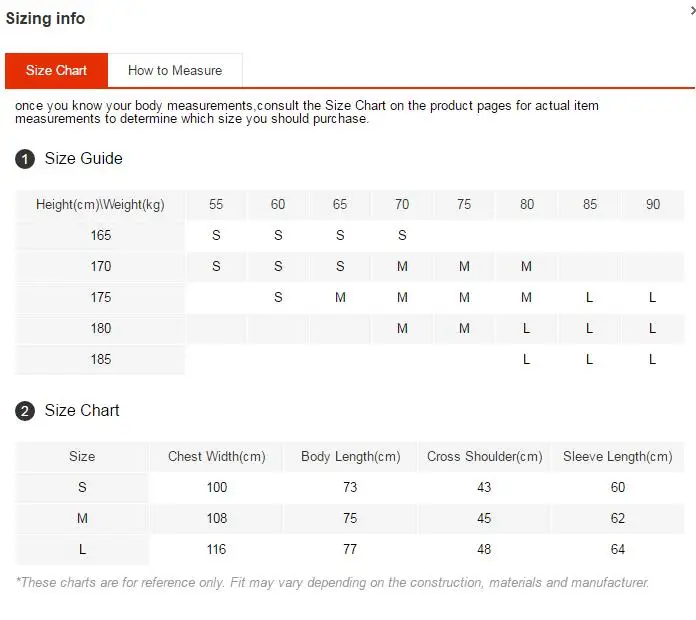The image size is (696, 620).
Task: Click the 60 sleeve length value
Action: pyautogui.click(x=617, y=487)
